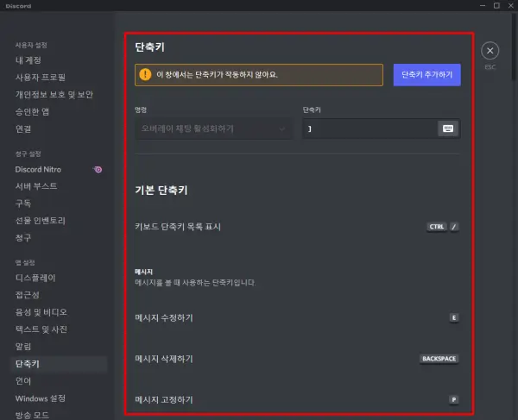The width and height of the screenshot is (518, 420).
Task: Open Discord Nitro settings
Action: click(x=38, y=170)
